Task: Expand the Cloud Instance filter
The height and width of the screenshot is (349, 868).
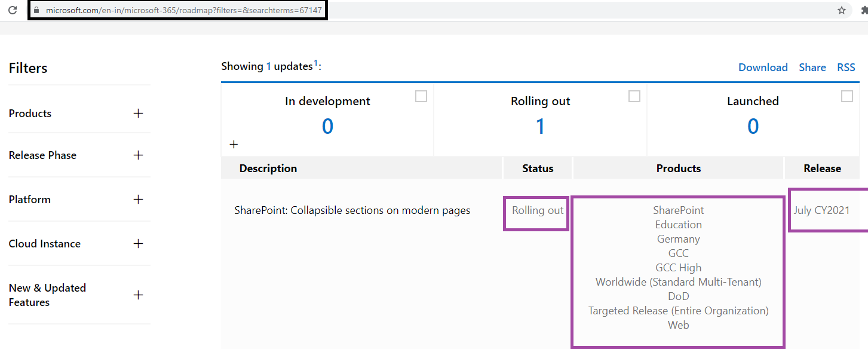Action: (139, 244)
